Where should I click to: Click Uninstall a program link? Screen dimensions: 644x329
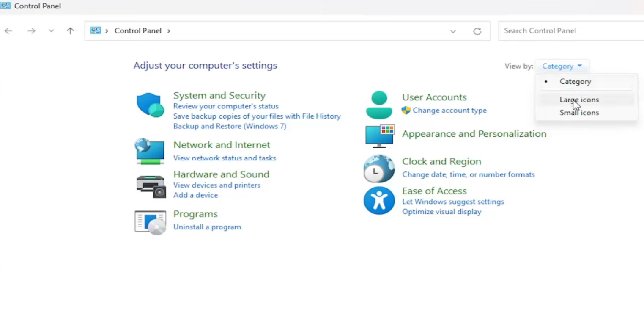(207, 227)
